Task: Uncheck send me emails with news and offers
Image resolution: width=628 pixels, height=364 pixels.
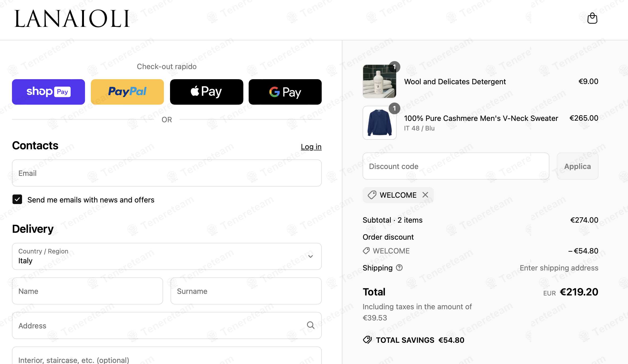Action: [x=17, y=199]
